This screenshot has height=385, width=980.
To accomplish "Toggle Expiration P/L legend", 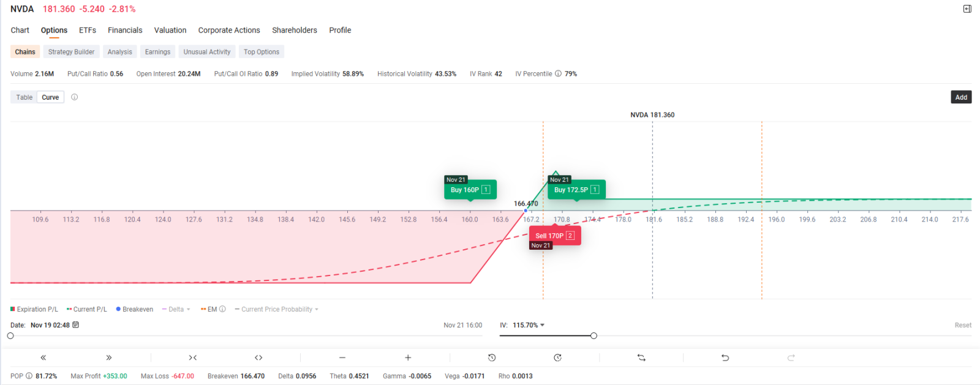I will 34,309.
